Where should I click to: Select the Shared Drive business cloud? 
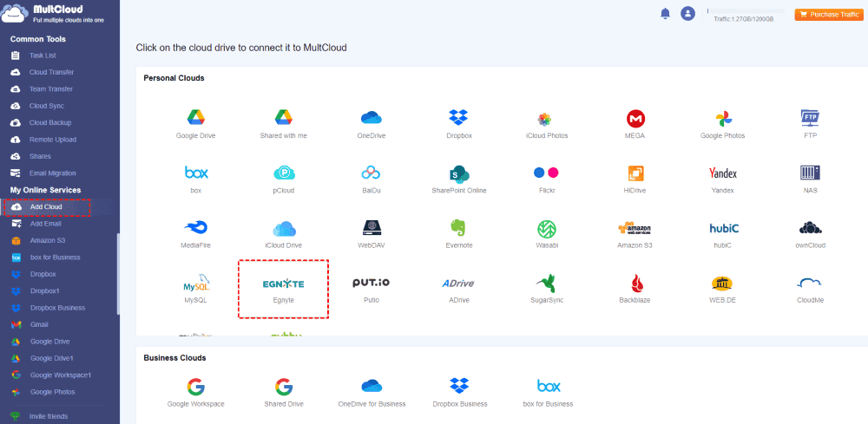[x=284, y=393]
